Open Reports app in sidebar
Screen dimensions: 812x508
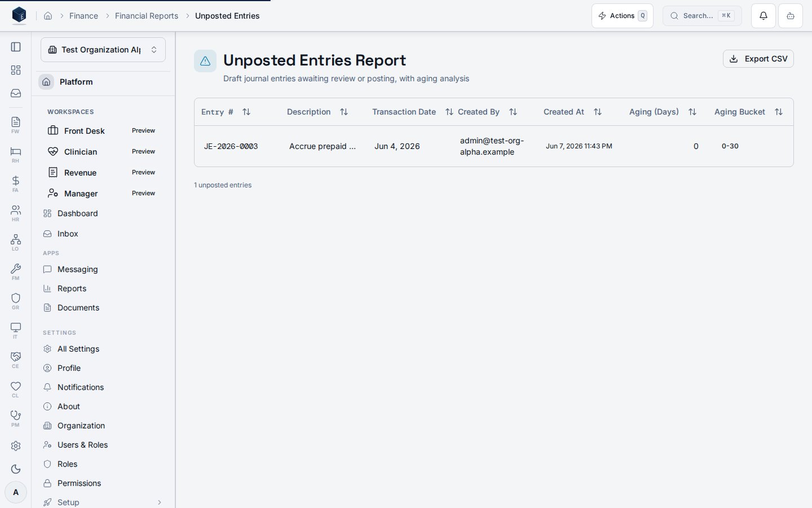coord(103,288)
